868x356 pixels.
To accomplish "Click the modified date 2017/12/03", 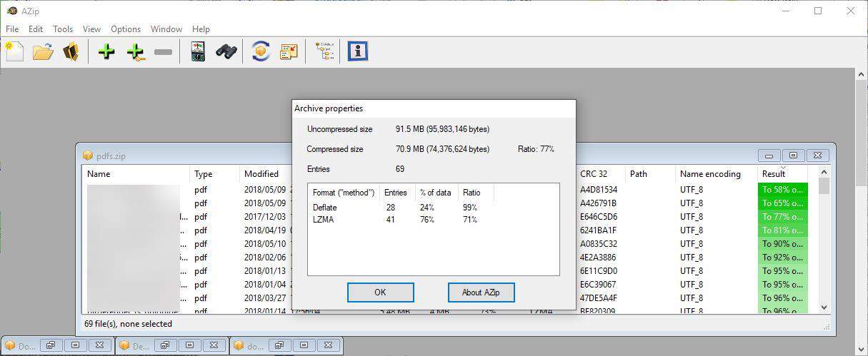I will click(x=265, y=217).
